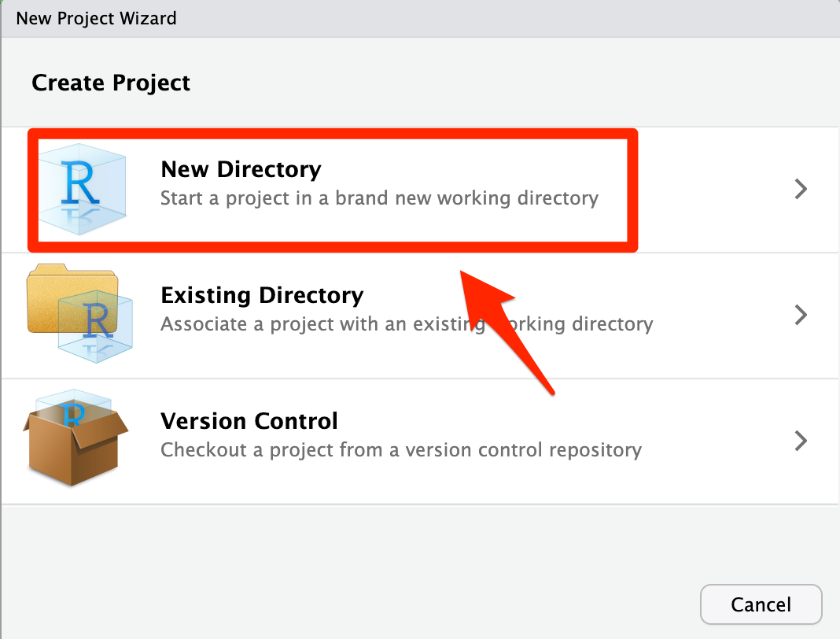Click the blue R letter in New Directory icon
Image resolution: width=840 pixels, height=639 pixels.
[x=79, y=183]
